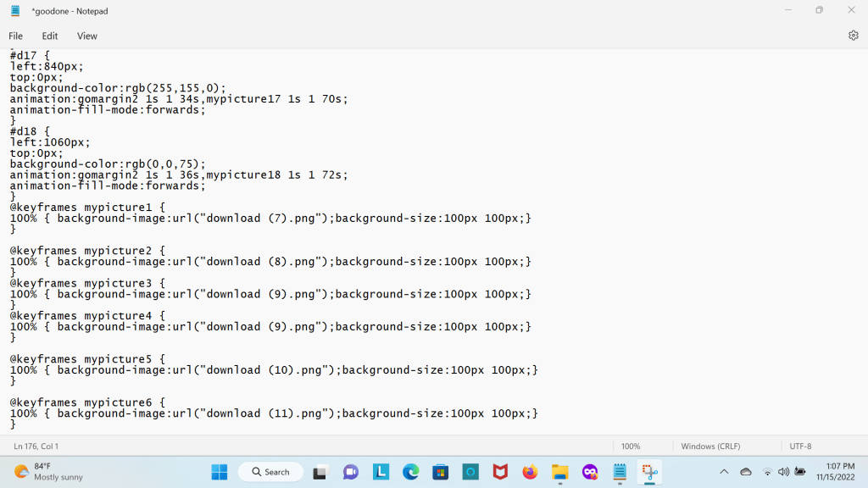Screen dimensions: 868x488
Task: Click the Windows Start button
Action: (219, 472)
